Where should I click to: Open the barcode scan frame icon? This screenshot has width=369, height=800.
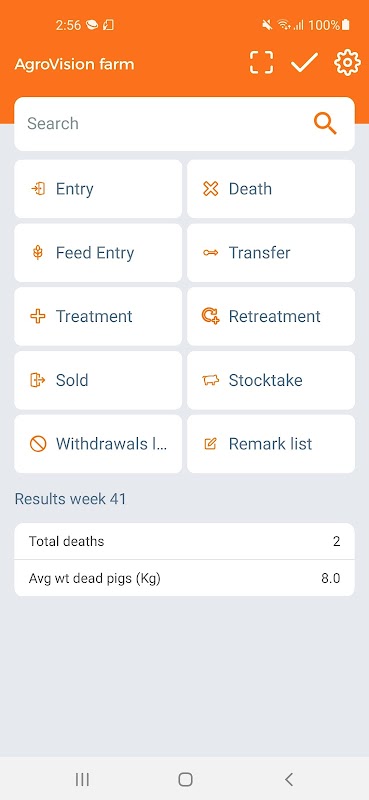(261, 63)
